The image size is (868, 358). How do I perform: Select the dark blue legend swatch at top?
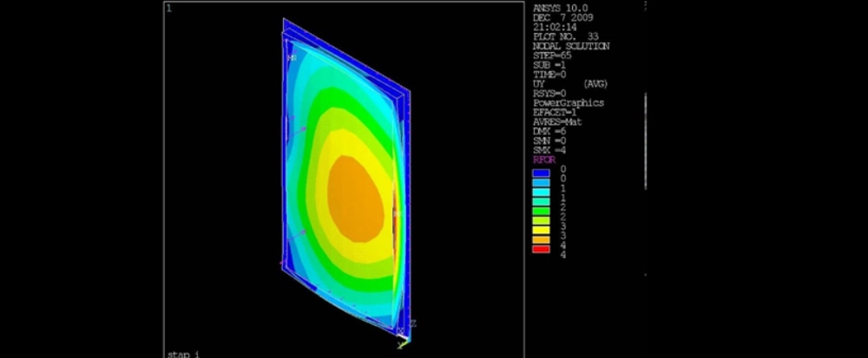point(540,172)
